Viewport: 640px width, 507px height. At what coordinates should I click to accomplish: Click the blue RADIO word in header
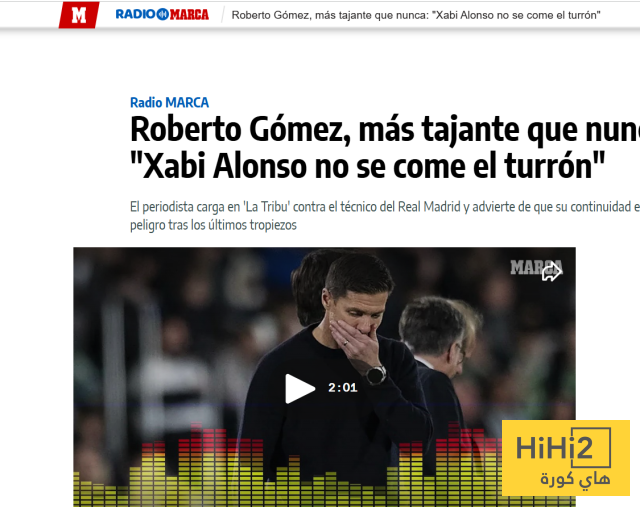coord(136,14)
